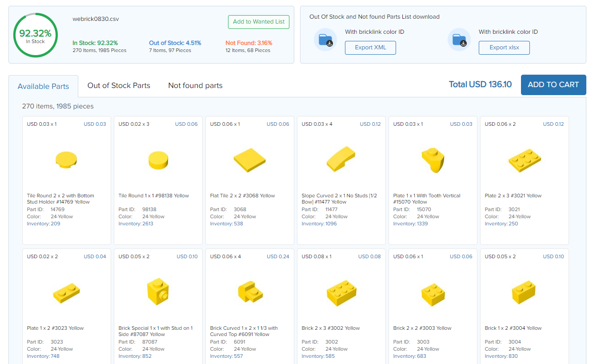Open the Flat Tile 2 x 2 #3068 image
593x364 pixels.
(x=249, y=160)
